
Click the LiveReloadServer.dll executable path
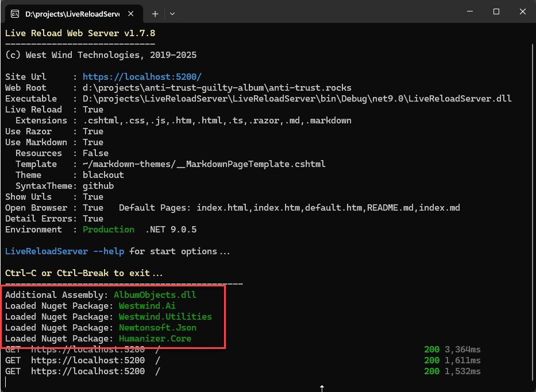[297, 99]
